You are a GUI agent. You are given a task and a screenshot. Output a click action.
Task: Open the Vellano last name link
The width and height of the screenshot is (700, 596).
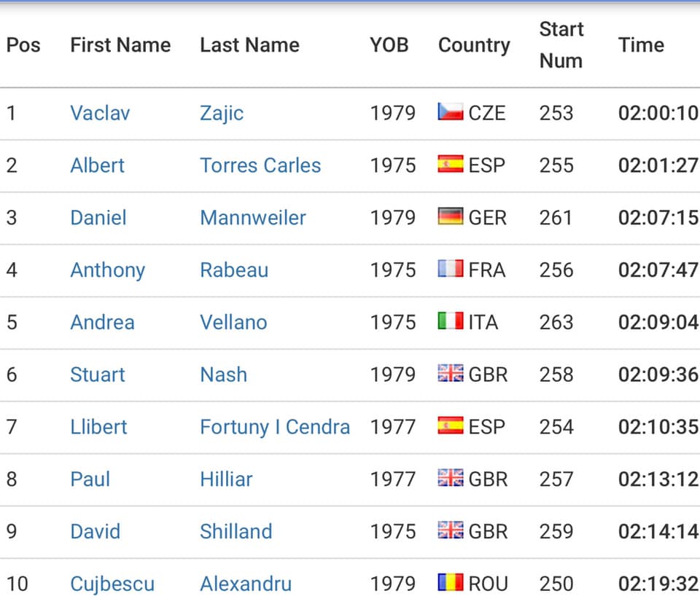pos(233,322)
